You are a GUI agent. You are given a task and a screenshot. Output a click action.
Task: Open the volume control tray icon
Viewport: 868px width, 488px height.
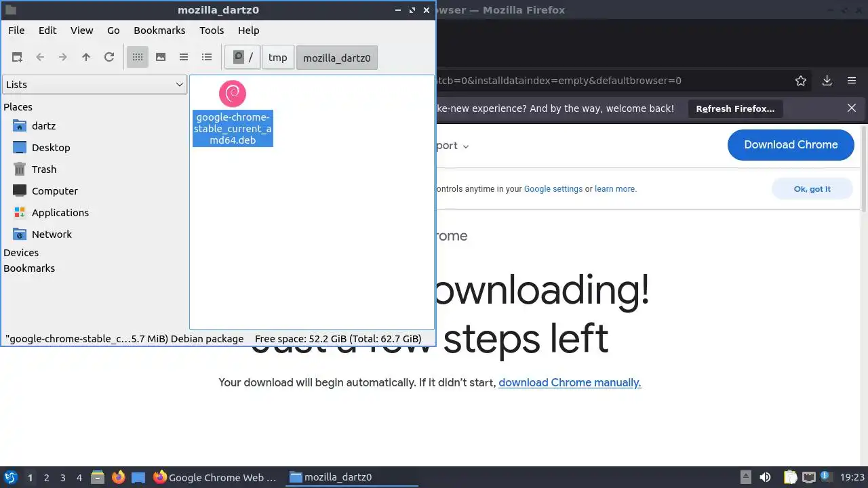765,477
